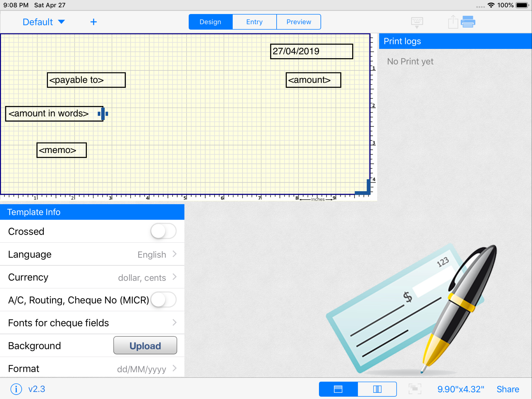This screenshot has height=399, width=532.
Task: Switch to the Entry tab
Action: pos(254,22)
